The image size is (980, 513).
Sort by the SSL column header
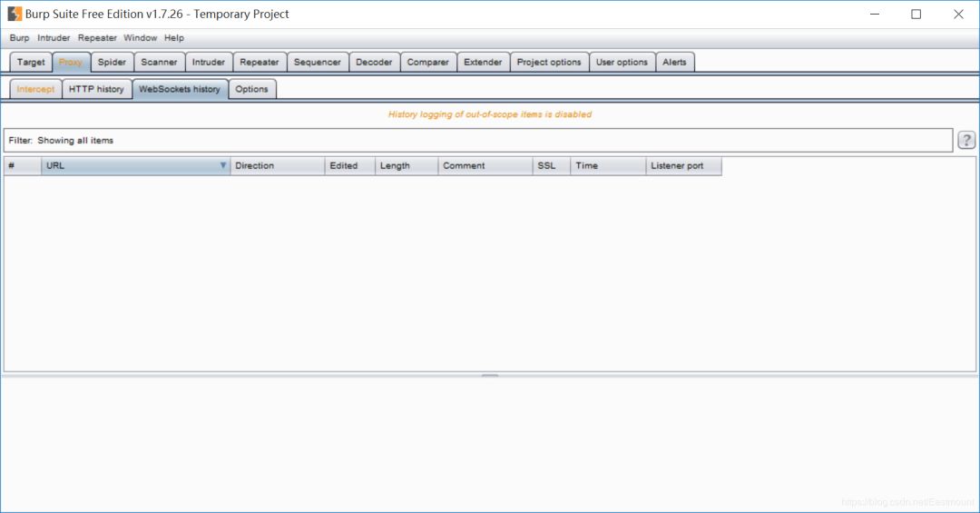click(x=552, y=166)
